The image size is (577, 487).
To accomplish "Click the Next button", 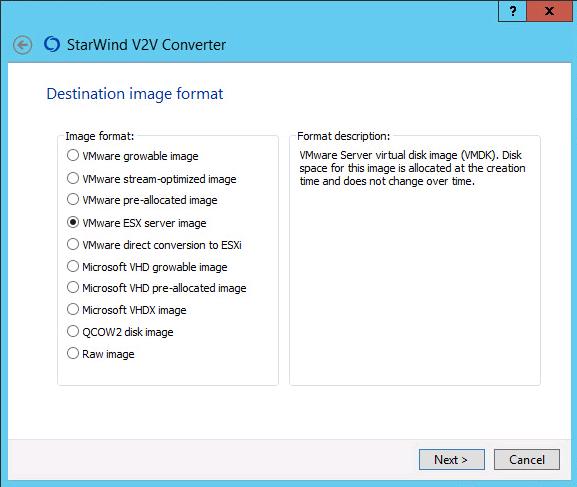I will 452,459.
